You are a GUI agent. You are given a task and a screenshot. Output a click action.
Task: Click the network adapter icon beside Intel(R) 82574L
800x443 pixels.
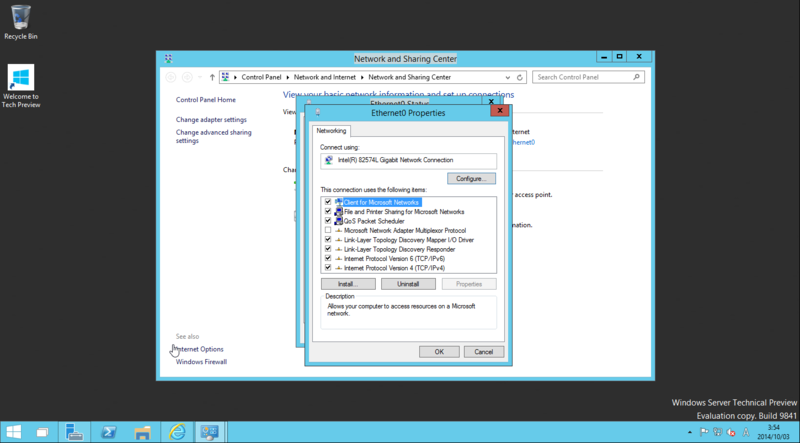[x=329, y=160]
